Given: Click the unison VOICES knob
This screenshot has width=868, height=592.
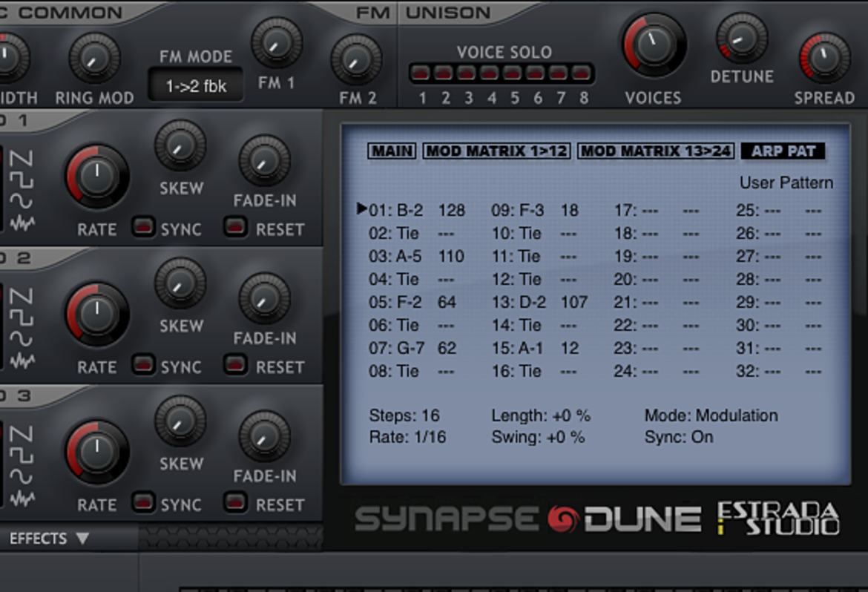Looking at the screenshot, I should coord(654,45).
